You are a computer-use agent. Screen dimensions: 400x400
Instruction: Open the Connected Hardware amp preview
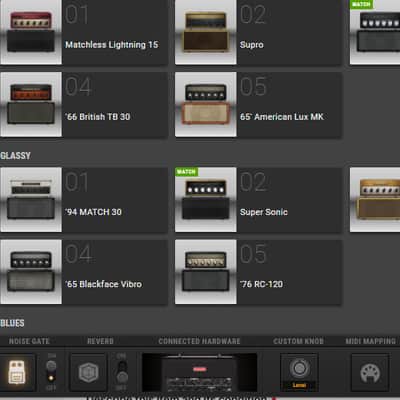point(199,373)
